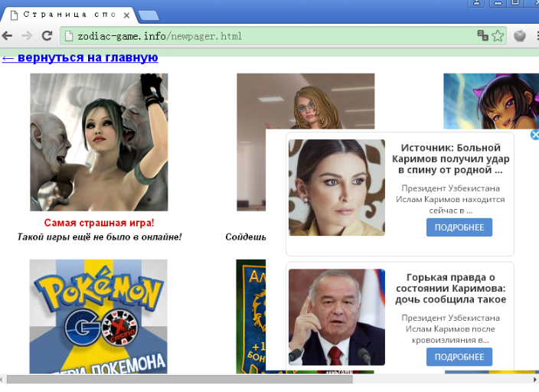Reload the page with the refresh icon

(x=47, y=35)
